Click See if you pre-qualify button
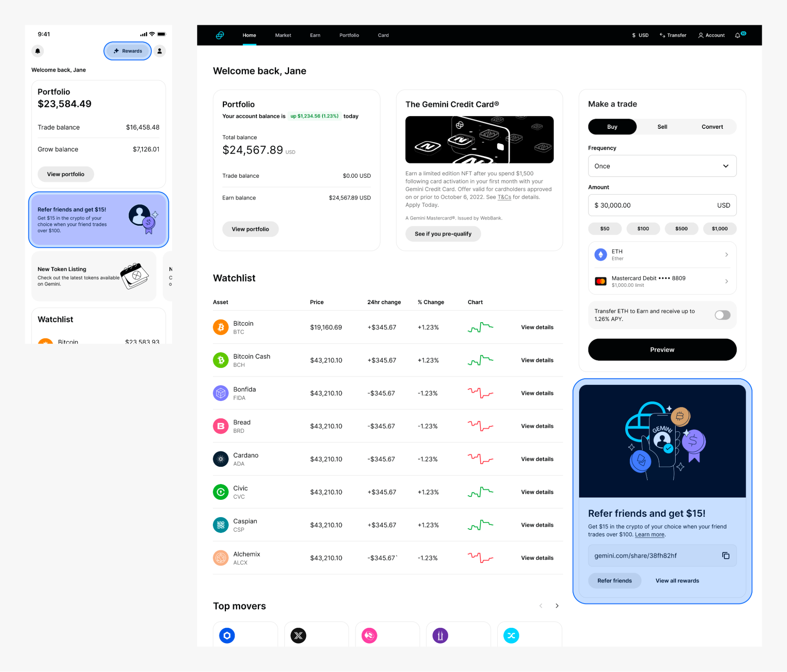This screenshot has width=787, height=672. coord(443,233)
